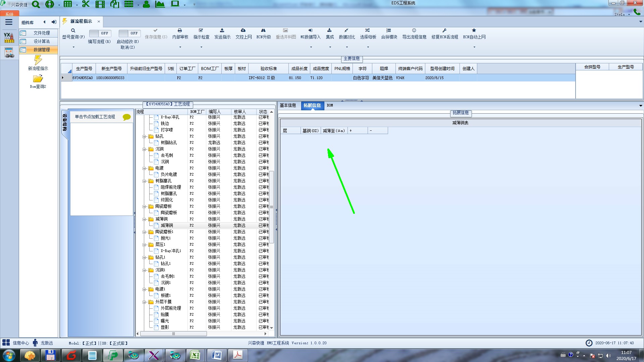Click the 数据对比 toolbar icon
Viewport: 644px width, 362px height.
[x=346, y=31]
